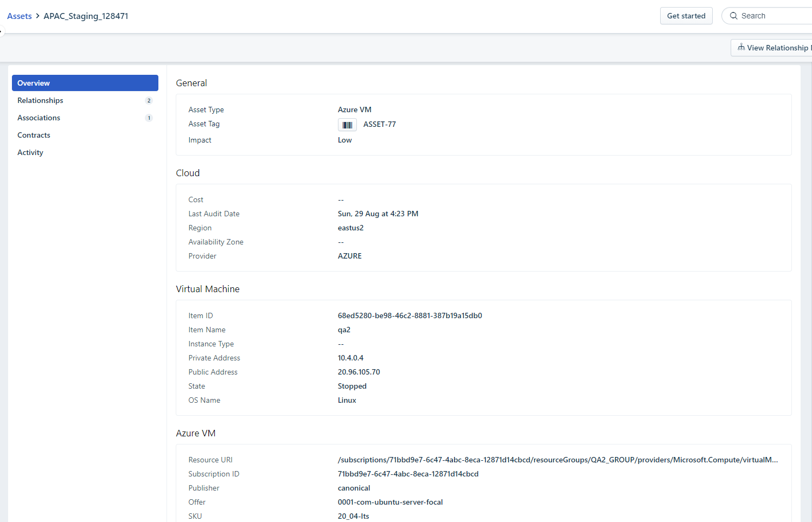Screen dimensions: 812x522
Task: Click the Offer value 0001-com-ubuntu-server-focal
Action: click(x=391, y=502)
